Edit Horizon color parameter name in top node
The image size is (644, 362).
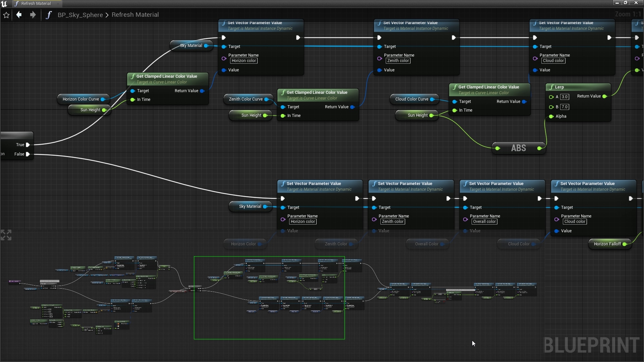244,61
